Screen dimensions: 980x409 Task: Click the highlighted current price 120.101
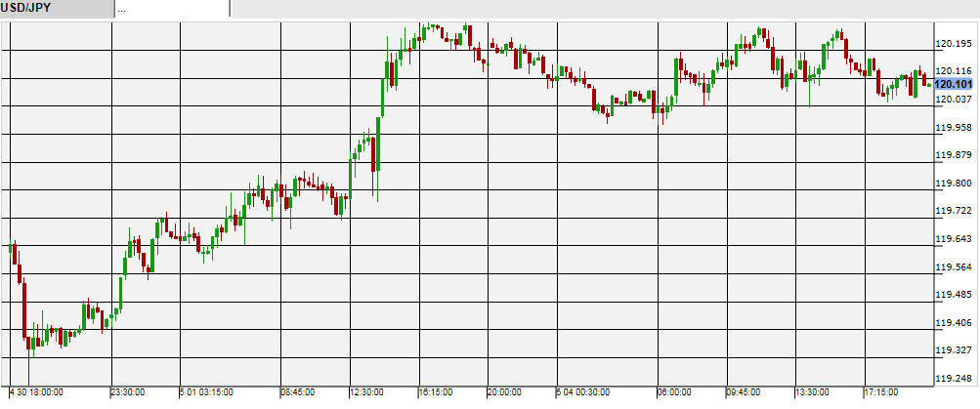pos(953,85)
